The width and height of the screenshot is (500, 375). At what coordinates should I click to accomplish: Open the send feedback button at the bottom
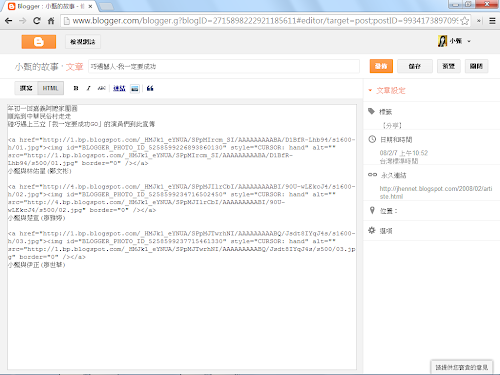point(462,367)
